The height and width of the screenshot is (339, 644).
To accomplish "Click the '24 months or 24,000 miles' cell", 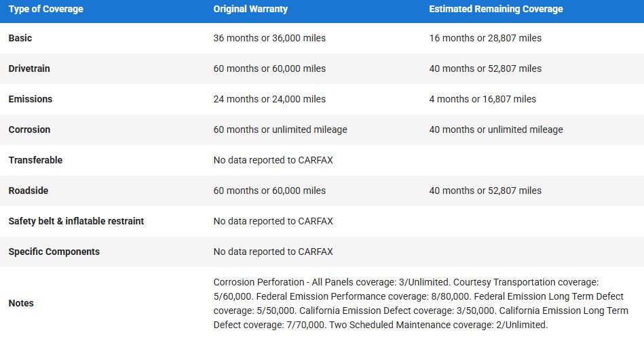I will (x=269, y=99).
